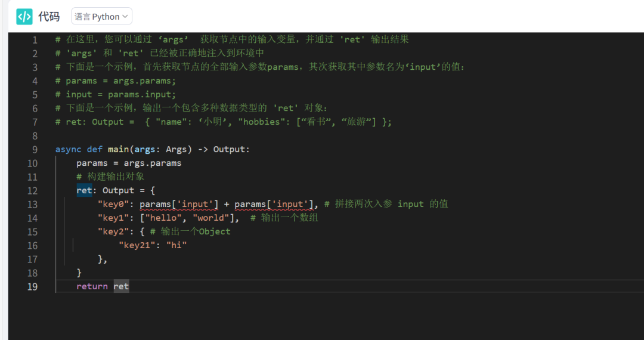Click highlighted 'ret' on line 12

pyautogui.click(x=84, y=190)
